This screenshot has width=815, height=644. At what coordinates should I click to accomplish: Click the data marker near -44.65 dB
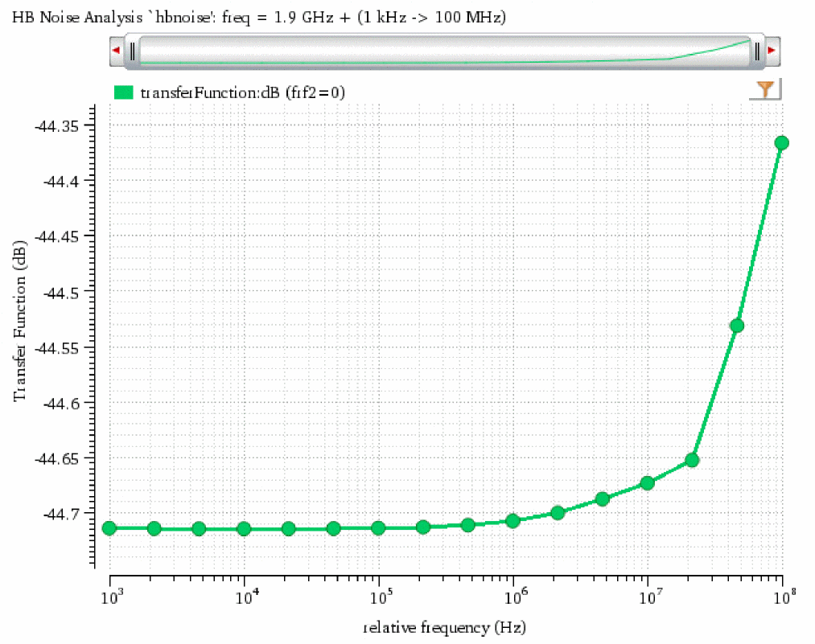tap(692, 460)
